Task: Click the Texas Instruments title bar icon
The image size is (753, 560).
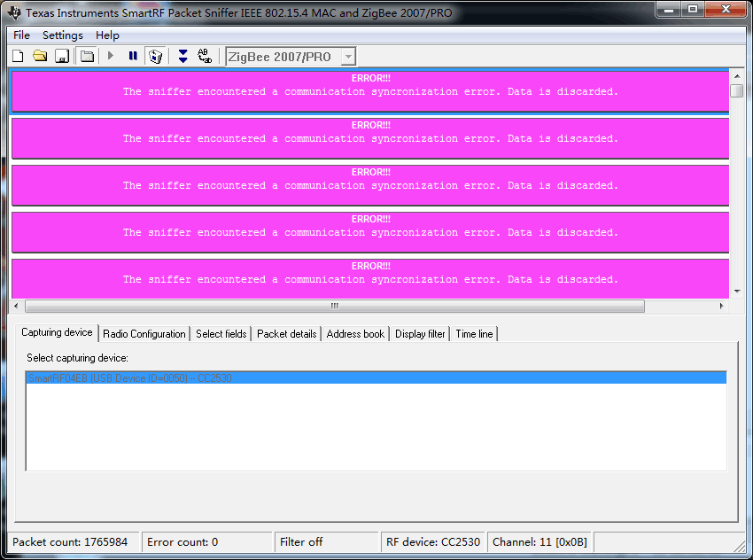Action: [15, 13]
